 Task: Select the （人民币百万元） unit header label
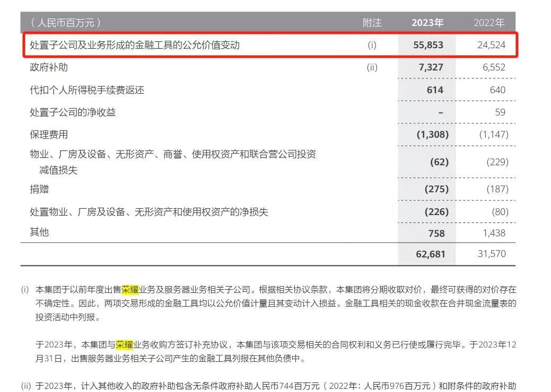[x=65, y=23]
